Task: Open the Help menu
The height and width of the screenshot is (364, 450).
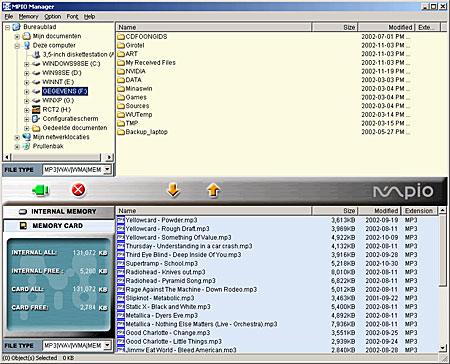Action: [89, 16]
